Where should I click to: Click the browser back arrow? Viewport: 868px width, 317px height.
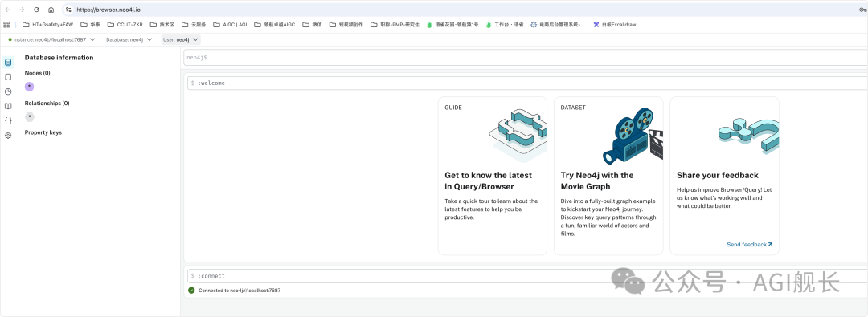(x=7, y=10)
